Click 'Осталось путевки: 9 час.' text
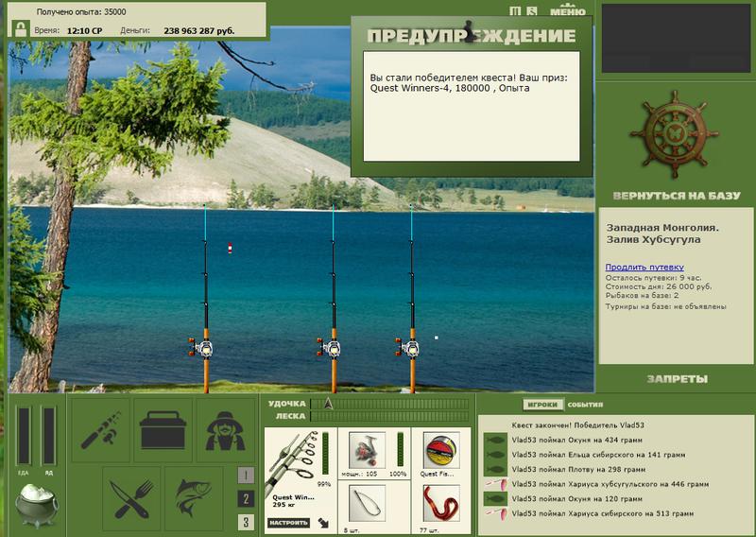 click(653, 278)
